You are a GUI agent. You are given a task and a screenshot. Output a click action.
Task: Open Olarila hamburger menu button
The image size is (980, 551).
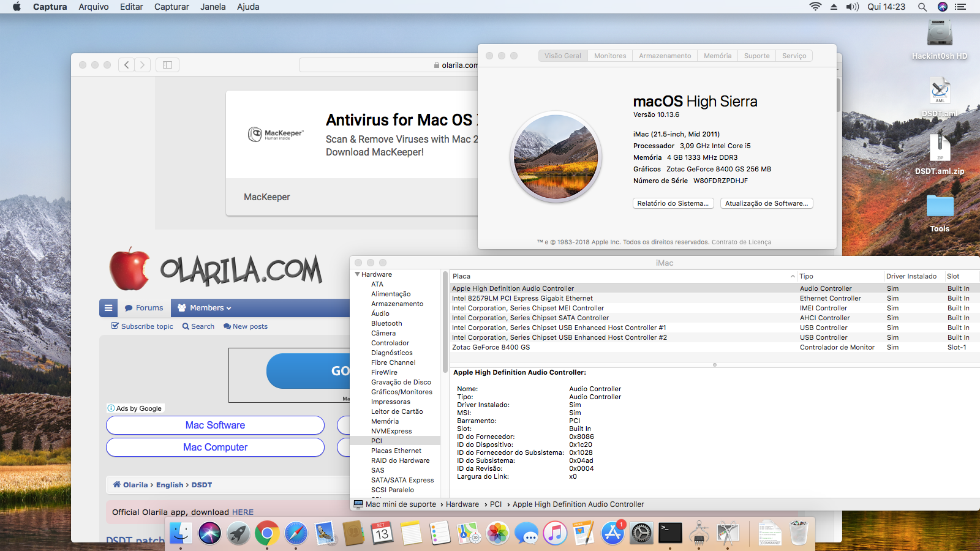(108, 308)
